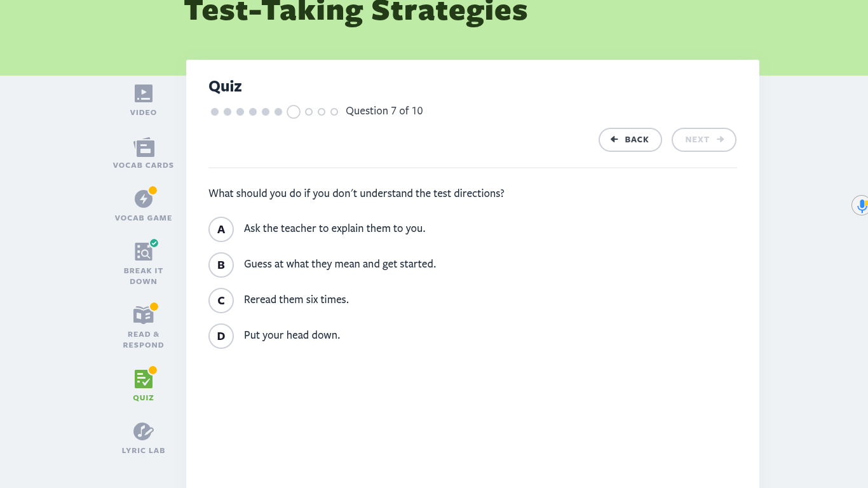This screenshot has width=868, height=488.
Task: Click the blue microphone icon
Action: click(x=862, y=205)
